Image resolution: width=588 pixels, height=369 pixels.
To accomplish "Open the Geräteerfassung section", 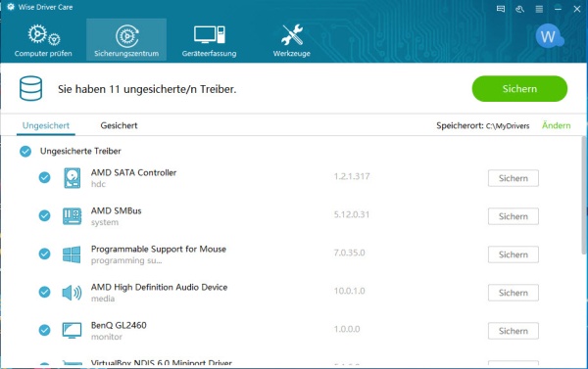I will tap(210, 40).
